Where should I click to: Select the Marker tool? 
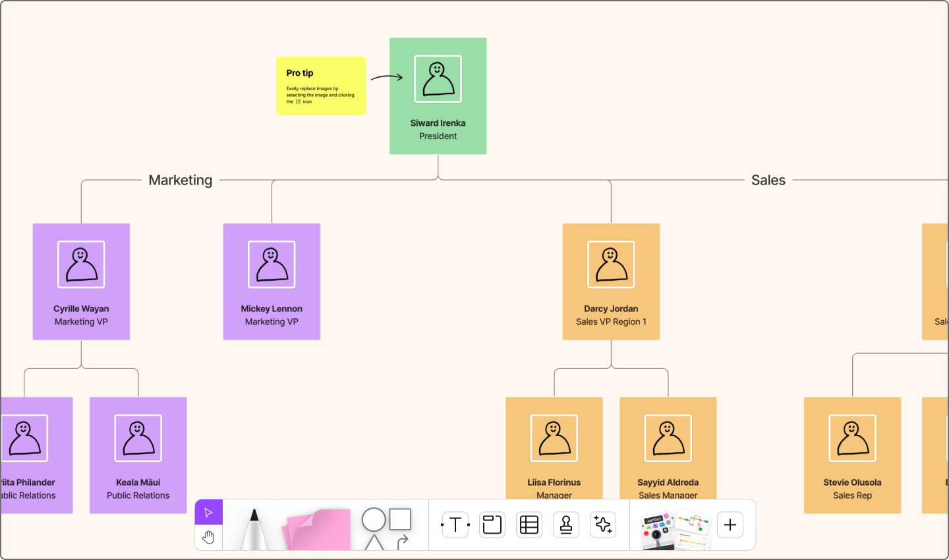254,527
